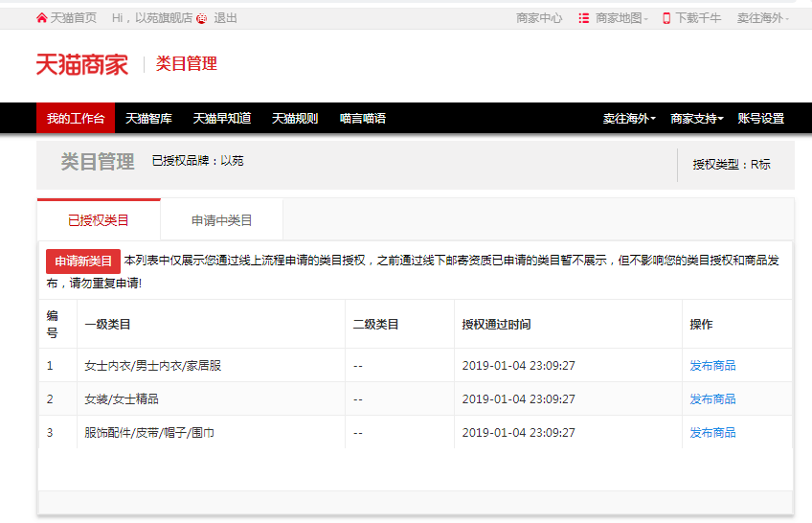This screenshot has height=523, width=812.
Task: Click the Tmall face icon after 以苑旗舰店
Action: point(202,18)
